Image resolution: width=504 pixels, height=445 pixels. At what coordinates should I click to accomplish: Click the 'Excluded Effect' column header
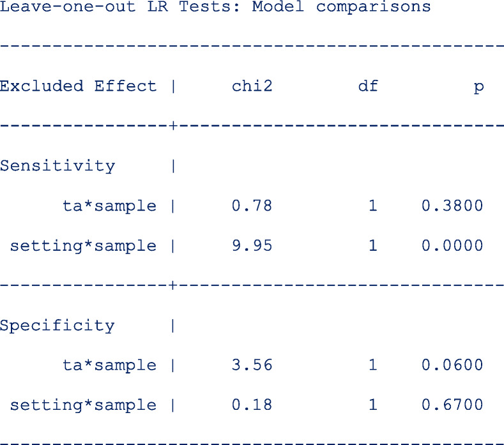coord(78,86)
